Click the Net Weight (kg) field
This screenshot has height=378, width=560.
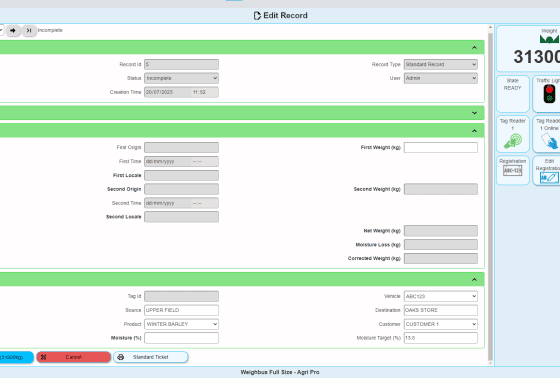[441, 231]
